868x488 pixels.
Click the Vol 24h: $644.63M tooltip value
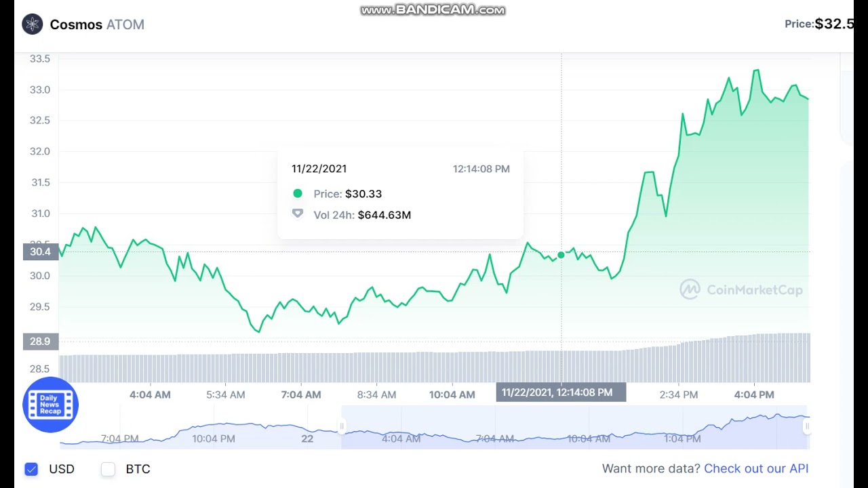(362, 215)
